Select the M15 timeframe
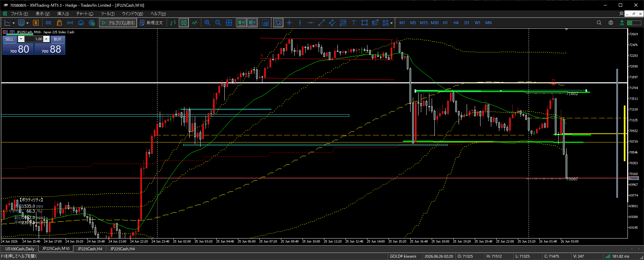Screen dimensions: 644x260 pyautogui.click(x=424, y=23)
